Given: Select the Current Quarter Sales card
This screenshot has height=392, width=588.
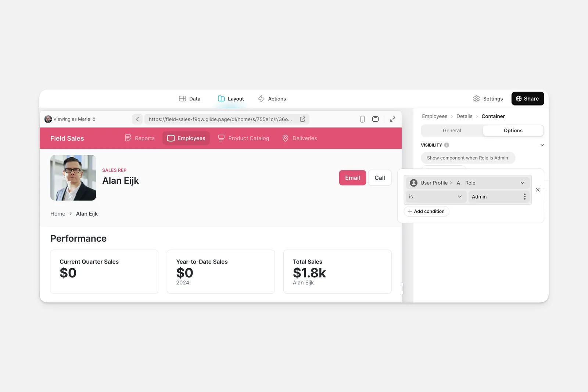Looking at the screenshot, I should (104, 271).
